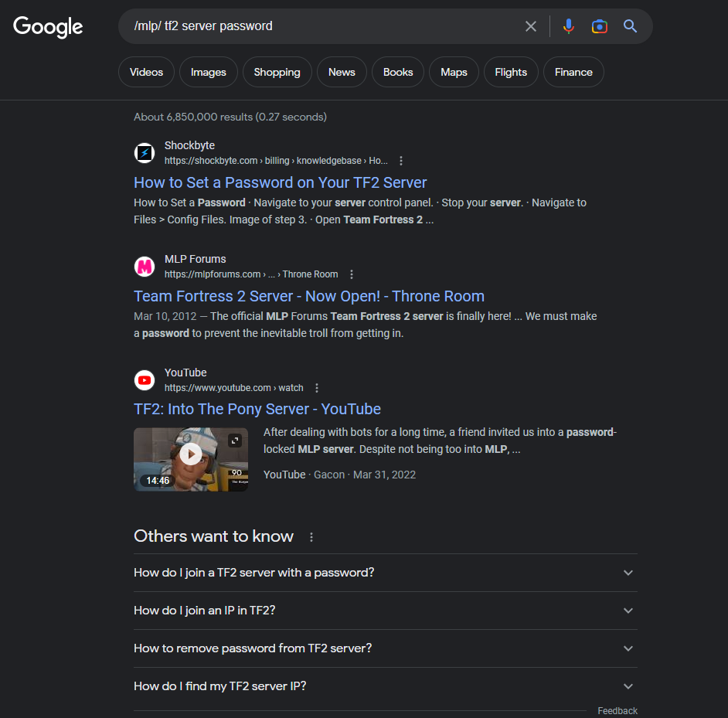
Task: Expand "How do I find my TF2 server IP?"
Action: 628,686
